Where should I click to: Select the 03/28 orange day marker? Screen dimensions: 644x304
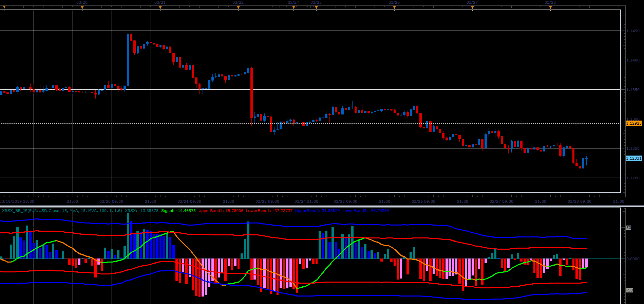[x=550, y=8]
